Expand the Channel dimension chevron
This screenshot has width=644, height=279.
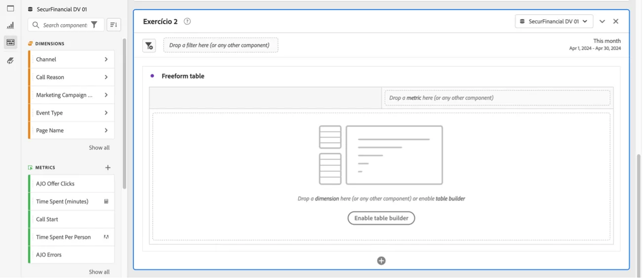click(106, 59)
